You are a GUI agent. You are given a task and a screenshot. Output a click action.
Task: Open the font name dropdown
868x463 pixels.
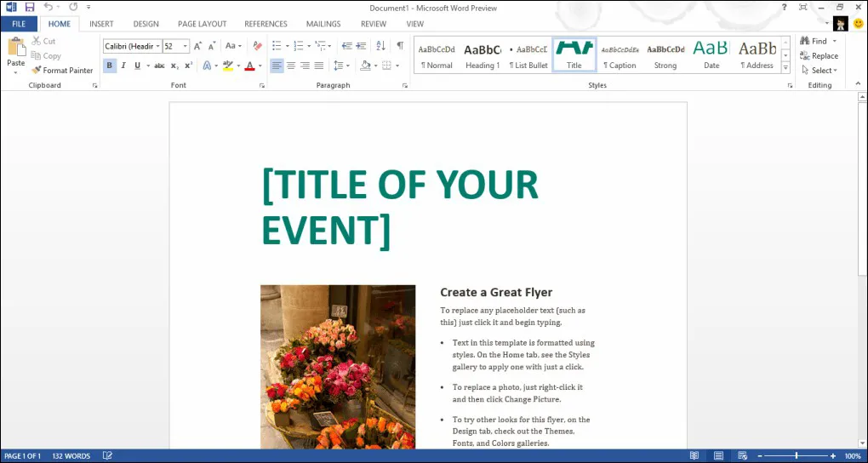[157, 46]
